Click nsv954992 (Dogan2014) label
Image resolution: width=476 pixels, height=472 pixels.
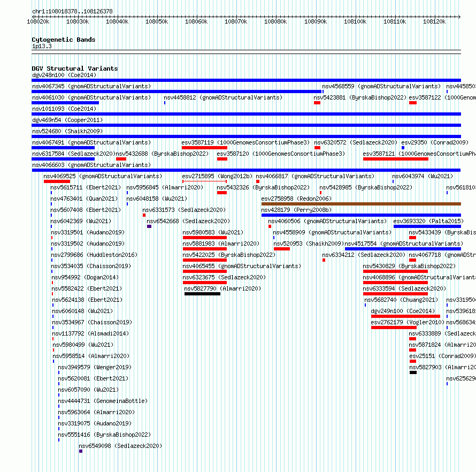click(x=85, y=277)
